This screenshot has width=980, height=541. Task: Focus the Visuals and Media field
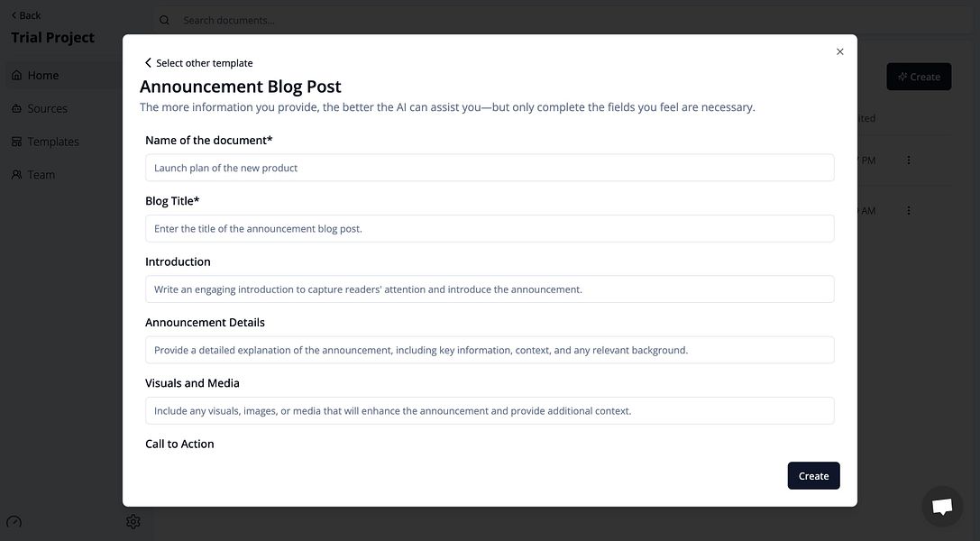coord(490,410)
